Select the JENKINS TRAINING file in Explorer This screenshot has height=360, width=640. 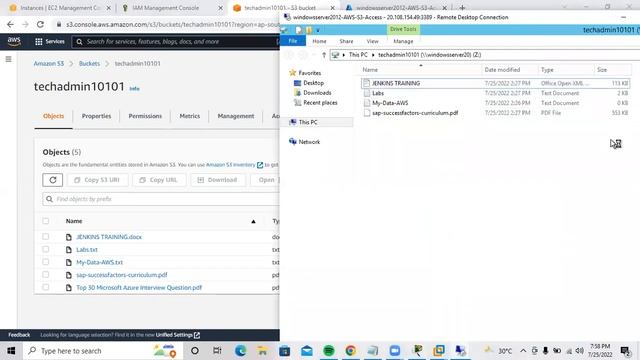pos(495,83)
